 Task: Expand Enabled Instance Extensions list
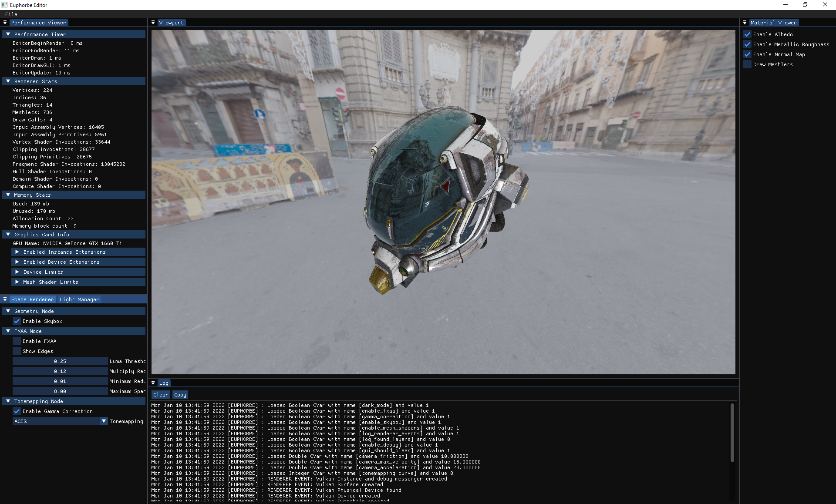[17, 252]
